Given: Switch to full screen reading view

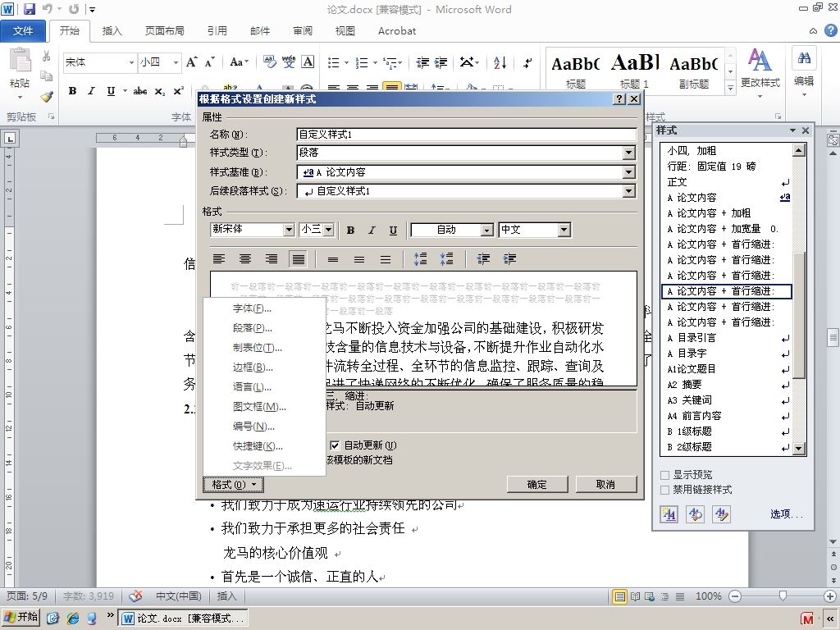Looking at the screenshot, I should click(636, 596).
